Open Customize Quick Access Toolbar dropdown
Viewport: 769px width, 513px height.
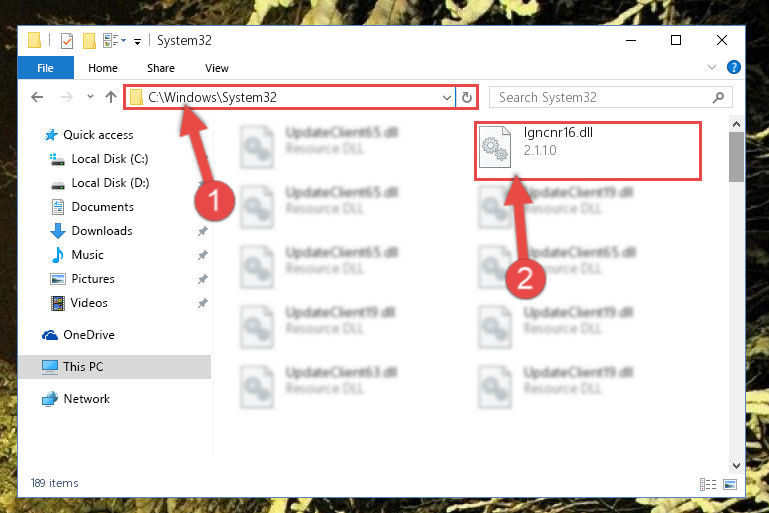137,42
